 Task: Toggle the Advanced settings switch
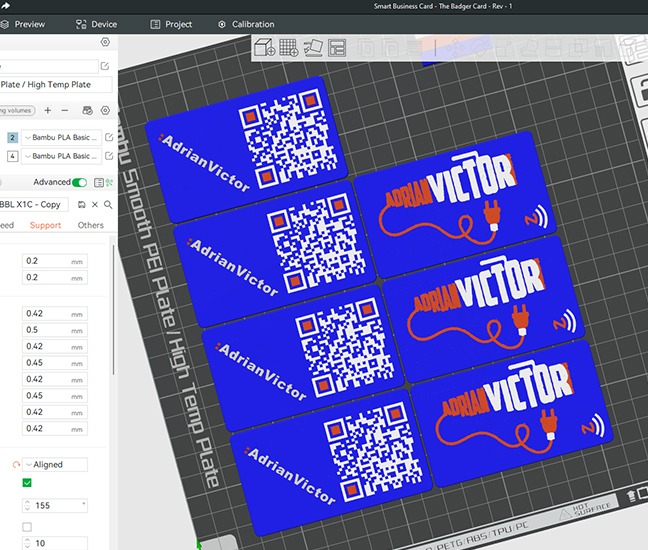tap(79, 182)
